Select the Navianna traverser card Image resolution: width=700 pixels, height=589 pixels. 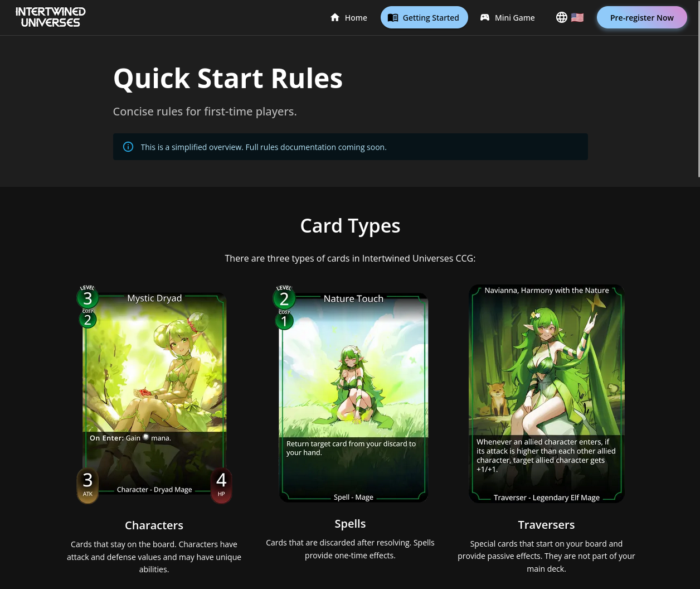pos(547,394)
